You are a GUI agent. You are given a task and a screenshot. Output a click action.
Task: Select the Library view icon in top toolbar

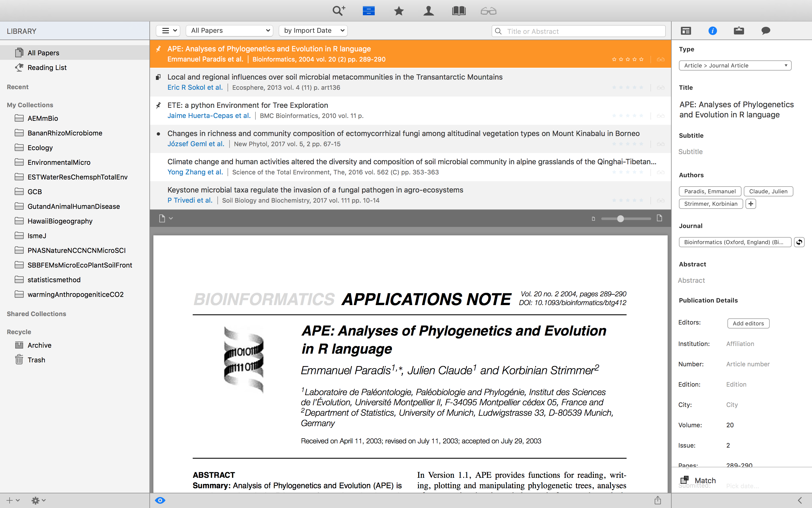[369, 11]
